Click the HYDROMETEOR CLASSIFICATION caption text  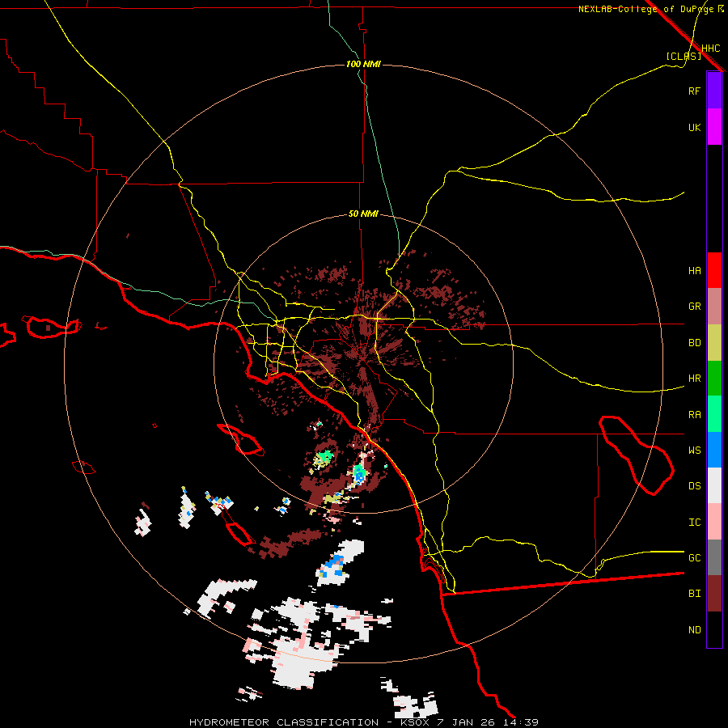284,722
